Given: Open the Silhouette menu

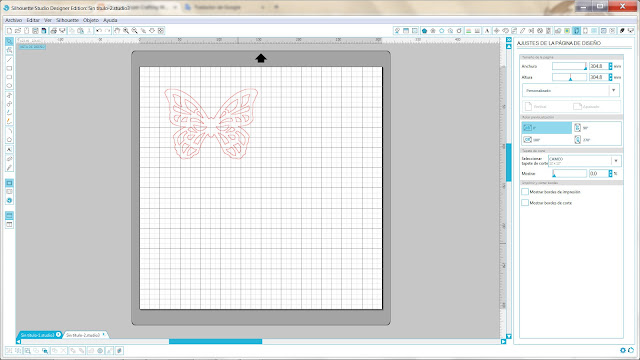Looking at the screenshot, I should click(x=67, y=20).
